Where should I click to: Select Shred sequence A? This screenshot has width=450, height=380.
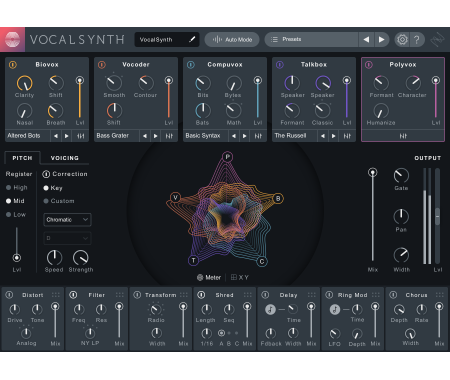pyautogui.click(x=221, y=333)
